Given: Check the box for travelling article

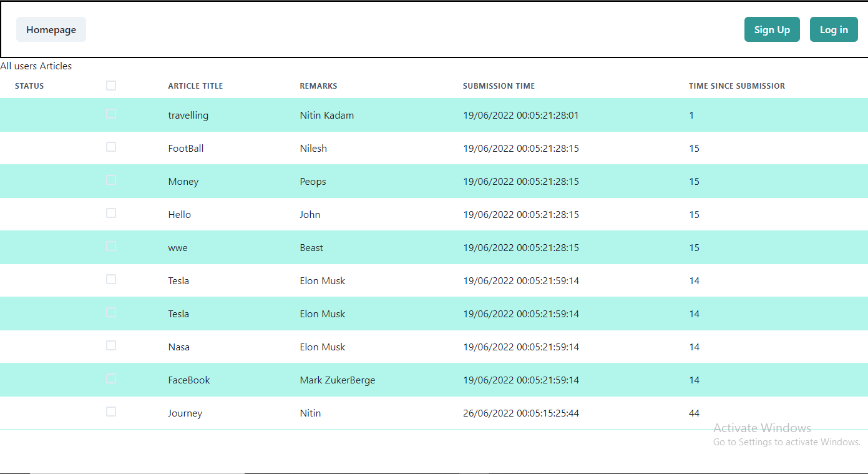Looking at the screenshot, I should [111, 114].
